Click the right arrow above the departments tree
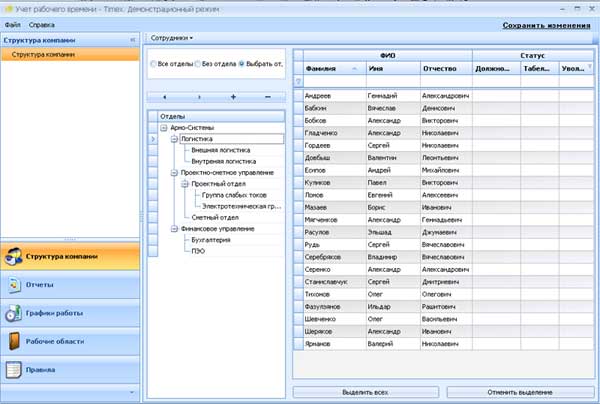The height and width of the screenshot is (404, 600). coord(199,97)
